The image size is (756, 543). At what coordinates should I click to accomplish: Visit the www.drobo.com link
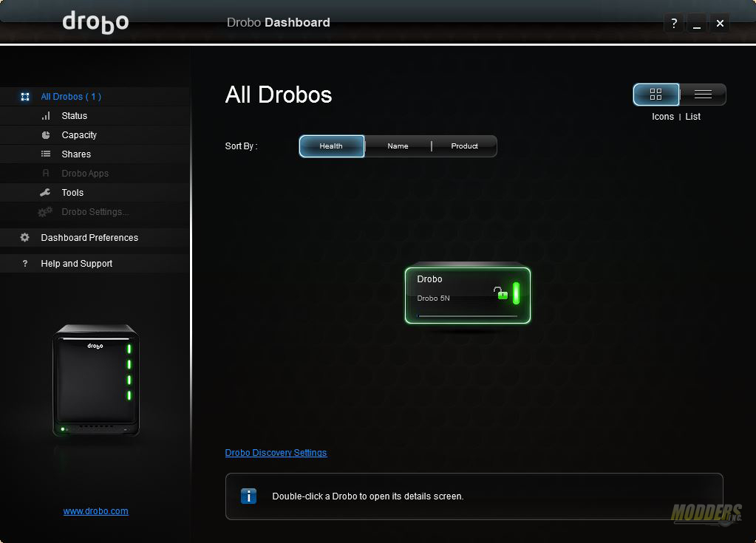[95, 510]
